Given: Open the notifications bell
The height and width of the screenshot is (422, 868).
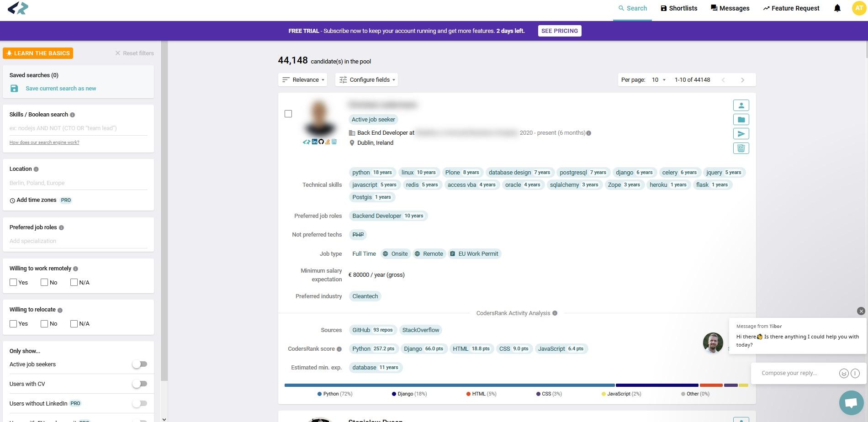Looking at the screenshot, I should pyautogui.click(x=837, y=8).
